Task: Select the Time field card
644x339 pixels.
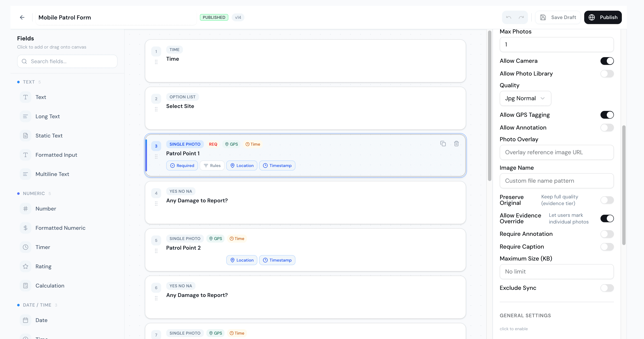Action: click(305, 61)
